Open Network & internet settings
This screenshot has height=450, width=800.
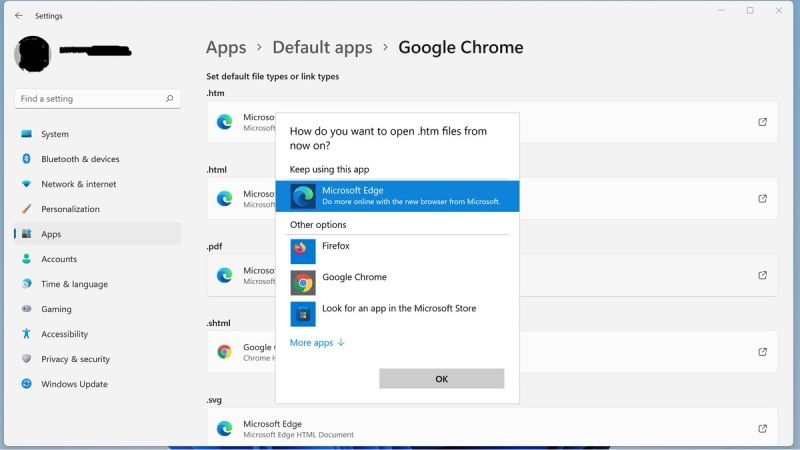[x=97, y=184]
